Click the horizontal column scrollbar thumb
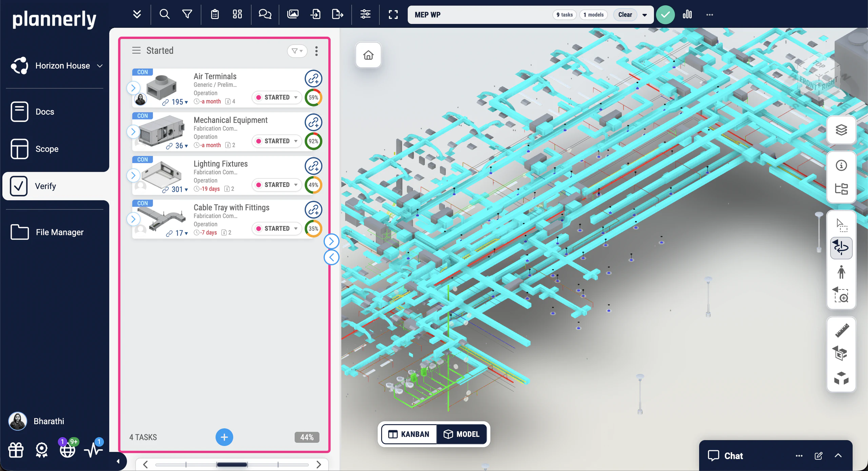Viewport: 868px width, 471px height. tap(232, 465)
